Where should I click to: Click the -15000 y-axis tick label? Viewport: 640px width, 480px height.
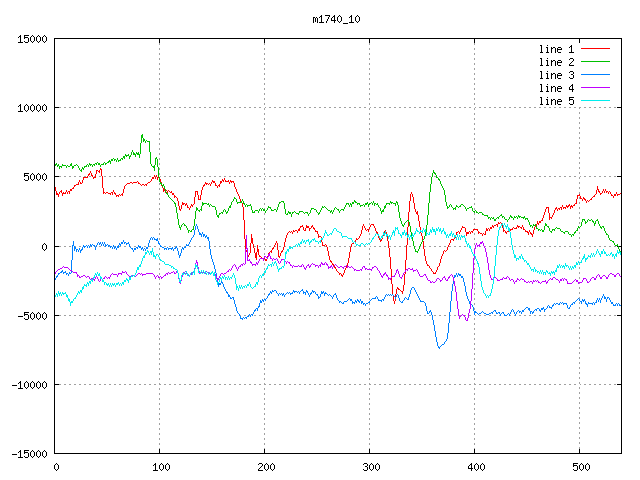(28, 454)
